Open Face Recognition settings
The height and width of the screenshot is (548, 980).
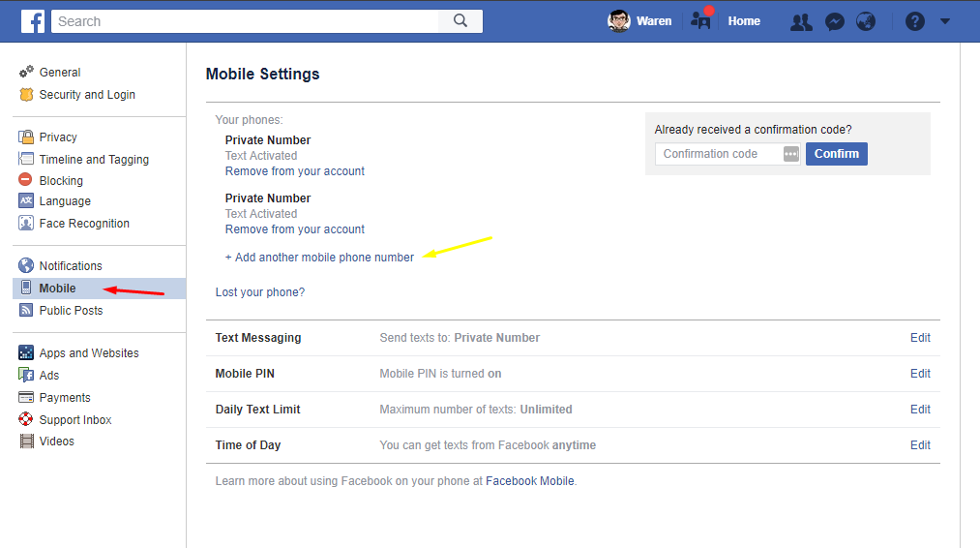(x=84, y=224)
